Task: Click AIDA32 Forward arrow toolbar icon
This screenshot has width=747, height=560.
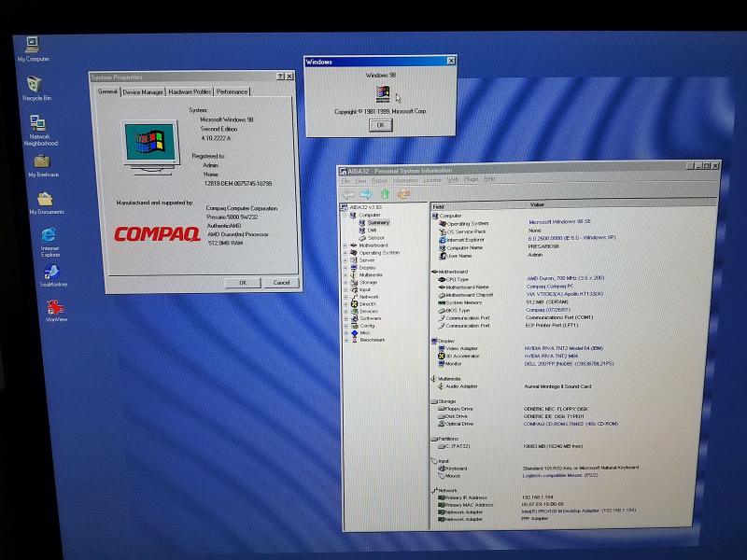Action: click(x=366, y=194)
